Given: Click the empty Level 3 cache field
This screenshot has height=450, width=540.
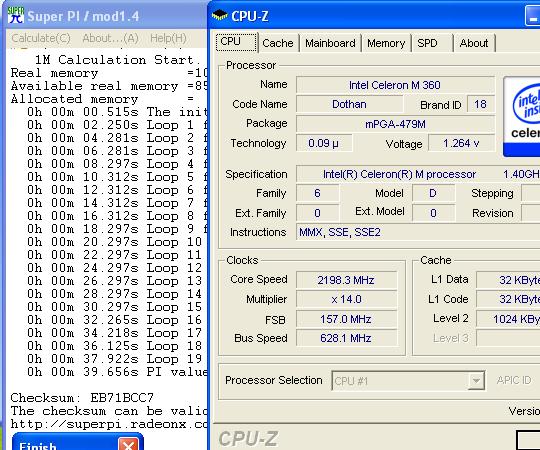Looking at the screenshot, I should tap(508, 338).
